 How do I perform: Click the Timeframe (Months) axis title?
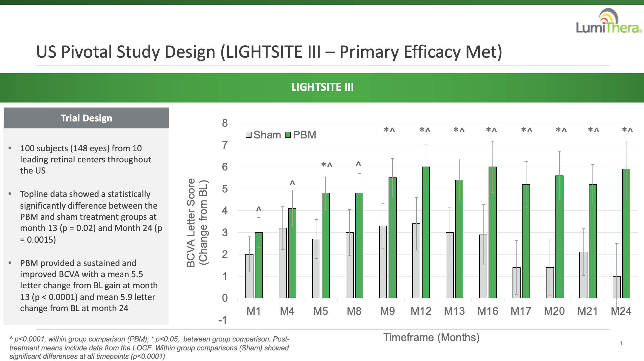[431, 337]
